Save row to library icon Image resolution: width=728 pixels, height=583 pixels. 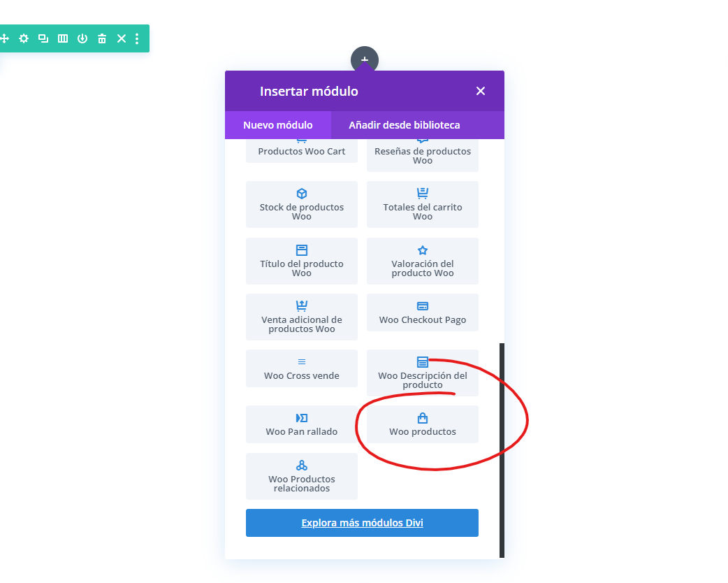82,38
